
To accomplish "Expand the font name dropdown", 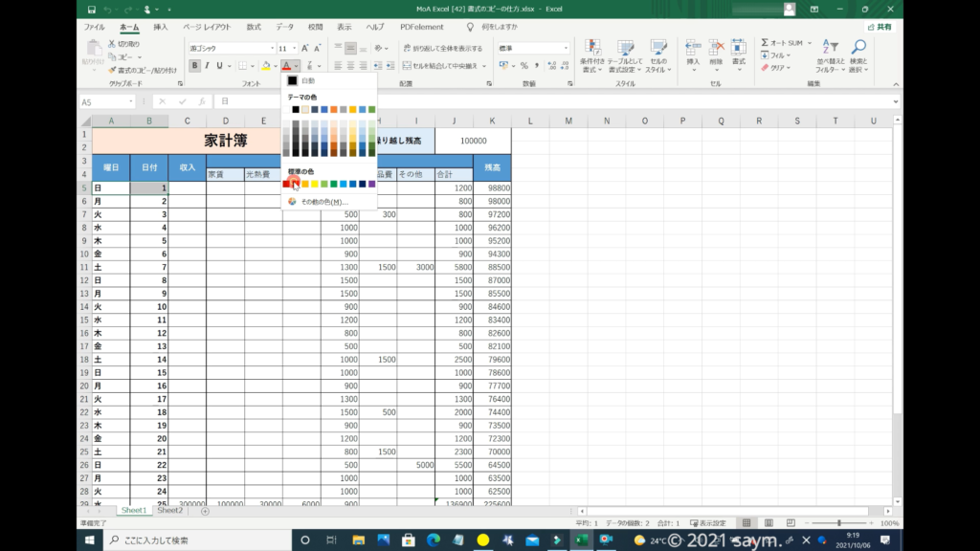I will point(271,48).
